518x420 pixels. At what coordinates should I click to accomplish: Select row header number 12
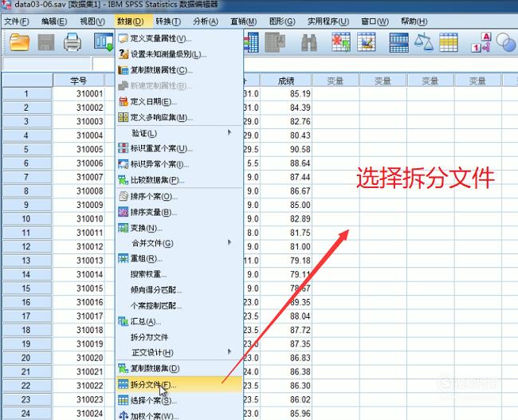click(x=26, y=246)
